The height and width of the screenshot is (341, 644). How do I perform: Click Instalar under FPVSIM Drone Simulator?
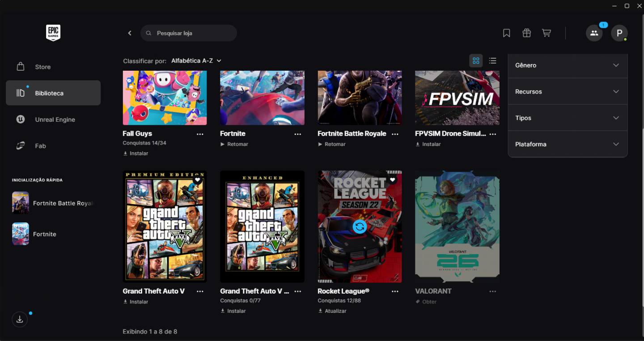click(428, 145)
